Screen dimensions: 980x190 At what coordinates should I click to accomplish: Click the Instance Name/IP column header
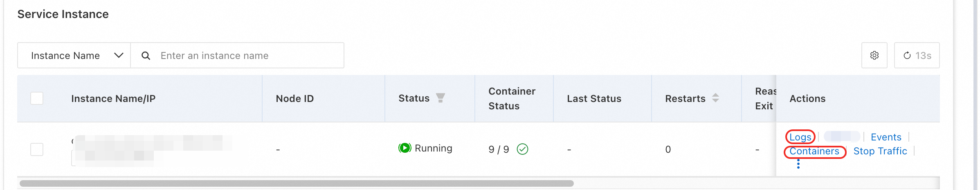[x=113, y=99]
